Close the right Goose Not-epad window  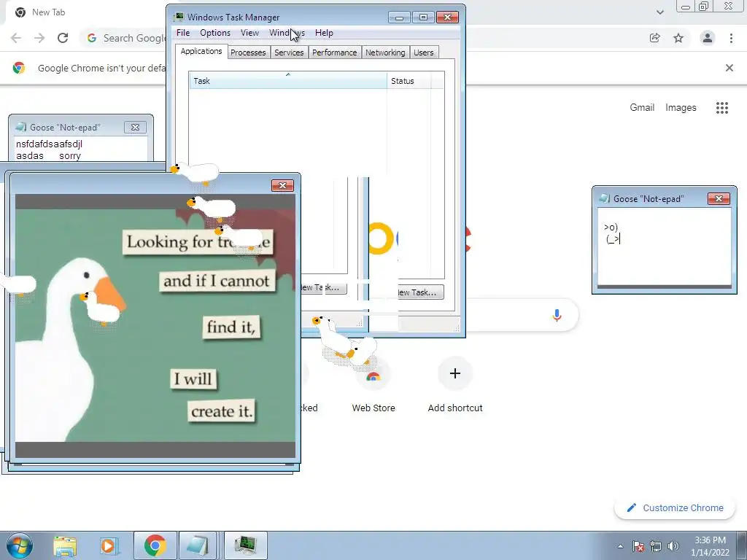[x=719, y=198]
